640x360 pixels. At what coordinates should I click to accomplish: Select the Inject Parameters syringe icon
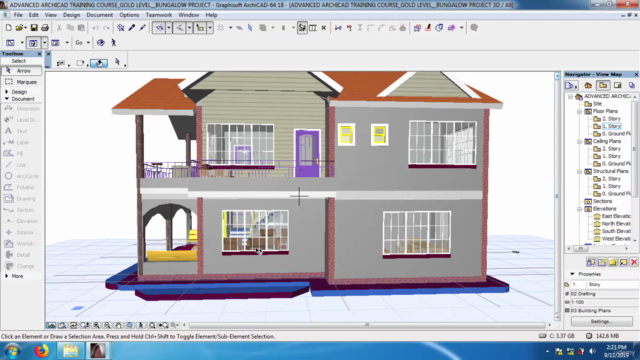point(142,28)
